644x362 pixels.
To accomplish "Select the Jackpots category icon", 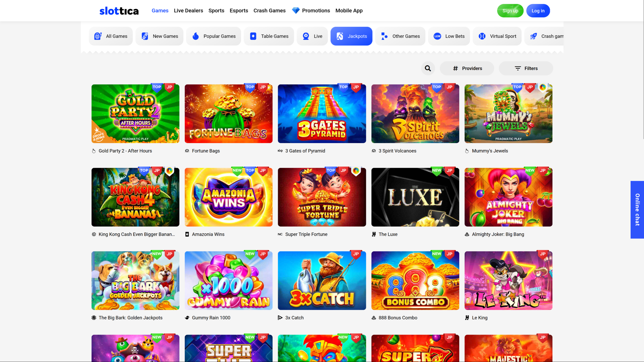I will (x=340, y=36).
